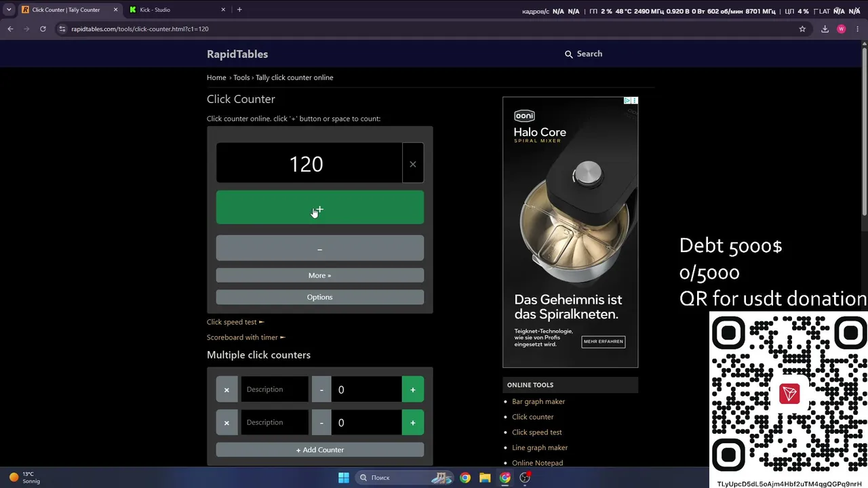Follow the Click speed test link below counter
The height and width of the screenshot is (488, 868).
coord(235,322)
